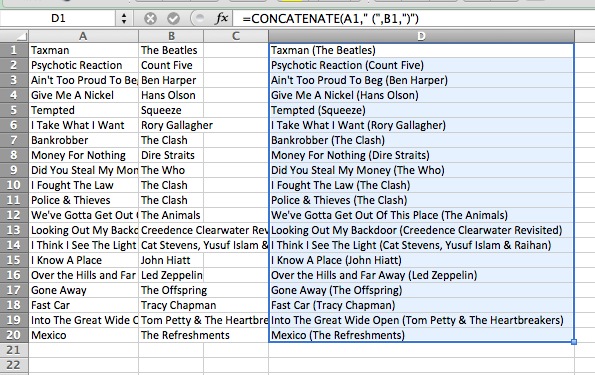
Task: Select row 21 header
Action: click(x=14, y=350)
